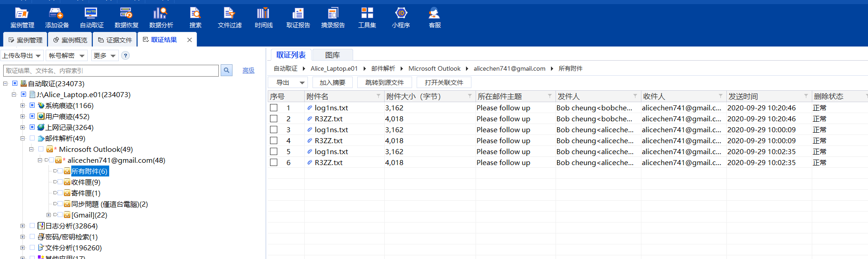Check the box for row 5
Image resolution: width=868 pixels, height=259 pixels.
(274, 151)
